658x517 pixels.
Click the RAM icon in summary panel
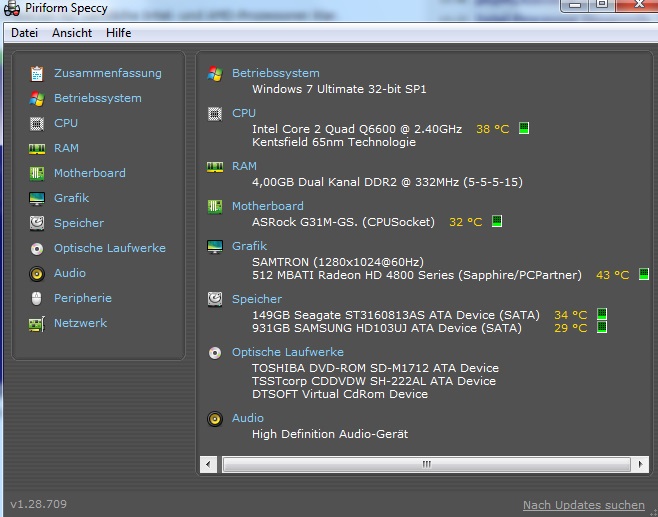coord(215,167)
